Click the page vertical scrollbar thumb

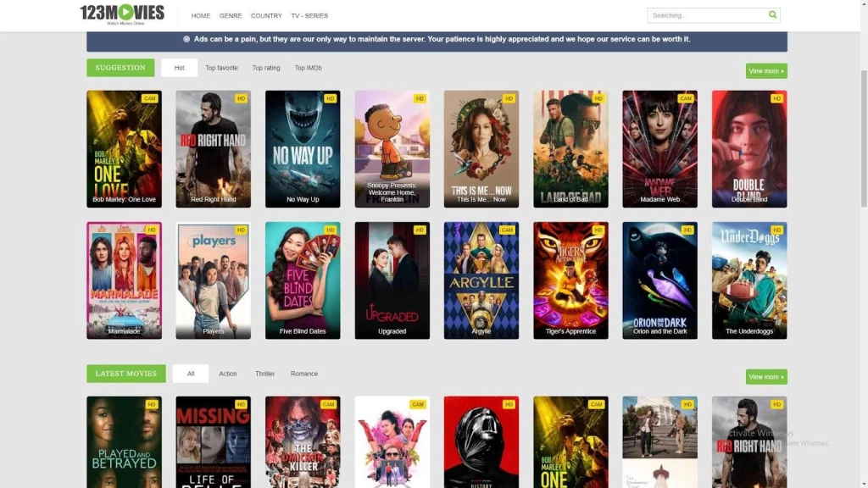(864, 138)
